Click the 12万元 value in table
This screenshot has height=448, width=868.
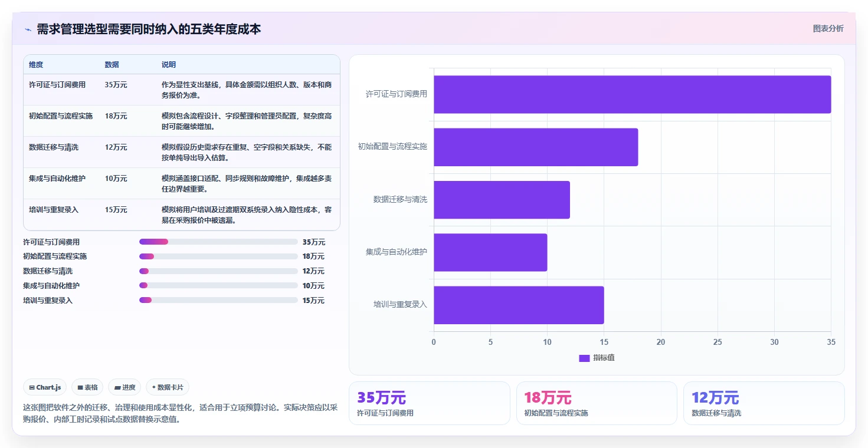pos(116,147)
